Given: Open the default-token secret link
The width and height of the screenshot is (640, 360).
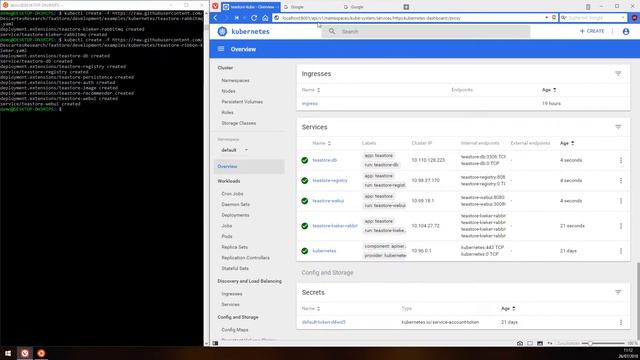Looking at the screenshot, I should point(323,322).
